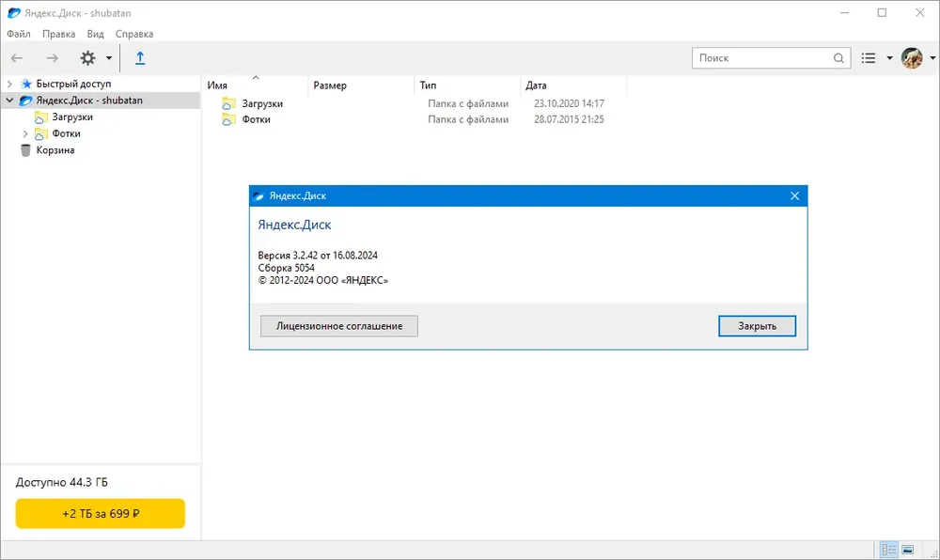Click the Загрузки folder icon in file list
The image size is (940, 560).
point(228,103)
